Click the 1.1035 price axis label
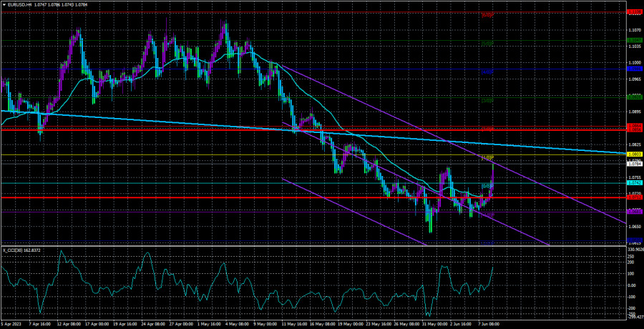This screenshot has height=329, width=644. [x=634, y=46]
